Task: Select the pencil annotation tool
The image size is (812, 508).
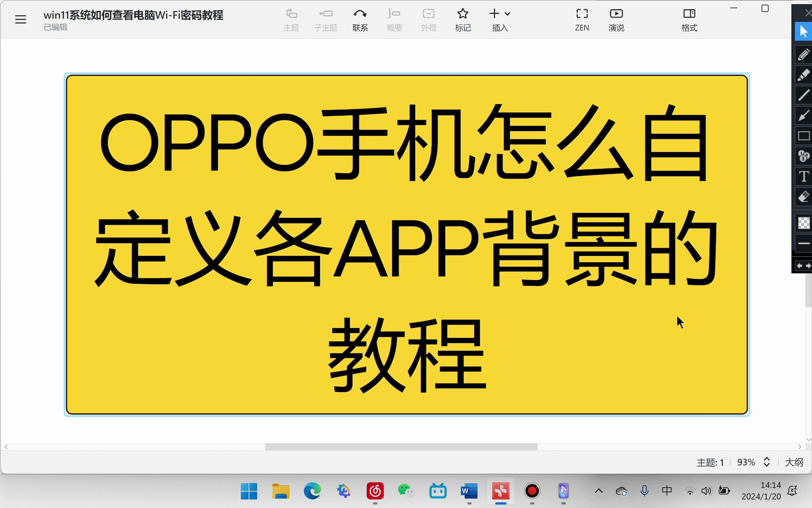Action: point(804,54)
